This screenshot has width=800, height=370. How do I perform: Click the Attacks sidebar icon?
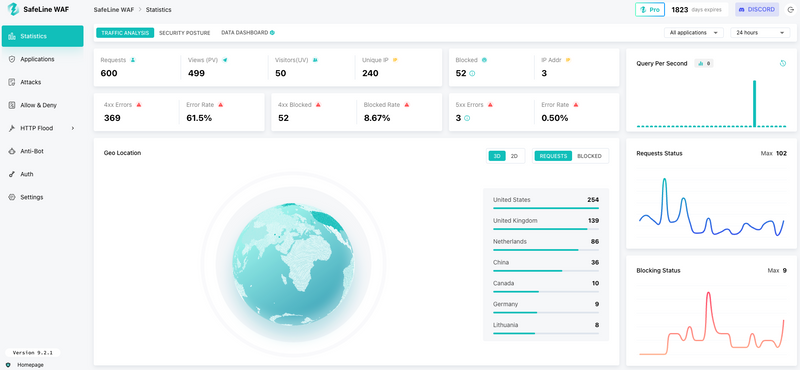coord(12,82)
